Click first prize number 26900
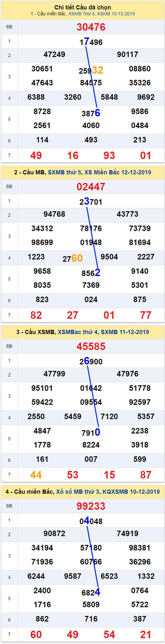Image resolution: width=165 pixels, height=644 pixels. pyautogui.click(x=91, y=361)
